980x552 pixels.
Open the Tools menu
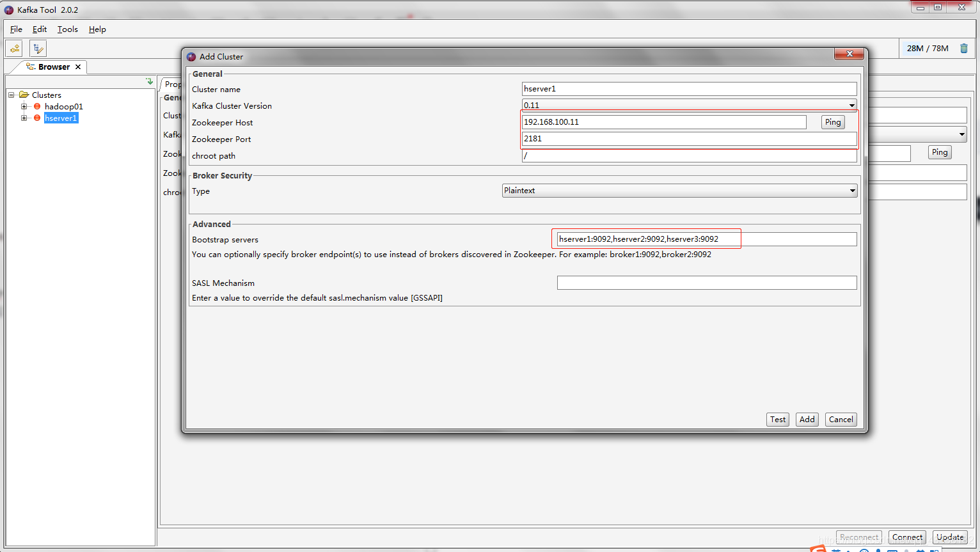(x=67, y=29)
